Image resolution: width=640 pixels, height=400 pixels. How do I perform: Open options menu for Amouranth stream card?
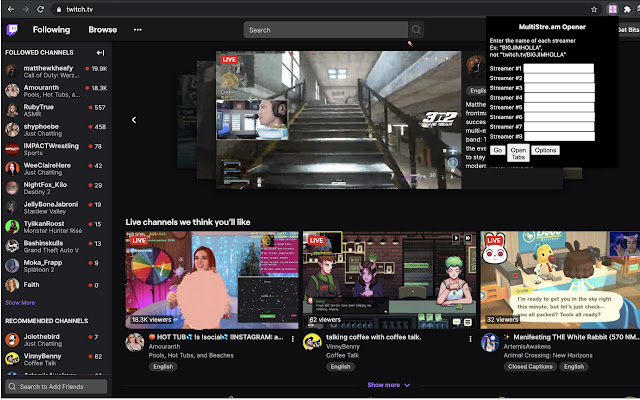[293, 339]
